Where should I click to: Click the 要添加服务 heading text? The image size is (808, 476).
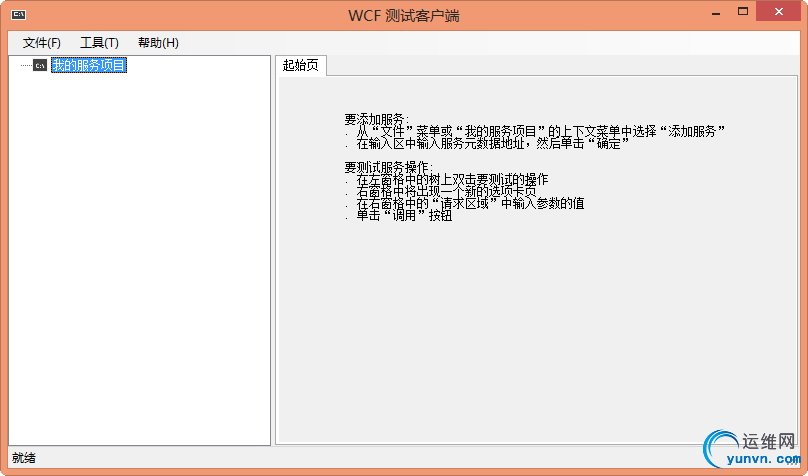tap(377, 120)
